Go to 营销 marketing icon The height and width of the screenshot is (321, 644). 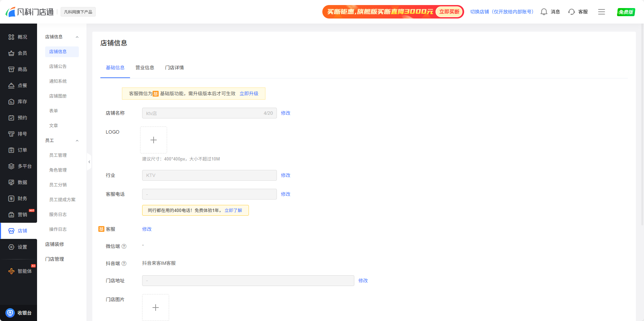coord(11,215)
